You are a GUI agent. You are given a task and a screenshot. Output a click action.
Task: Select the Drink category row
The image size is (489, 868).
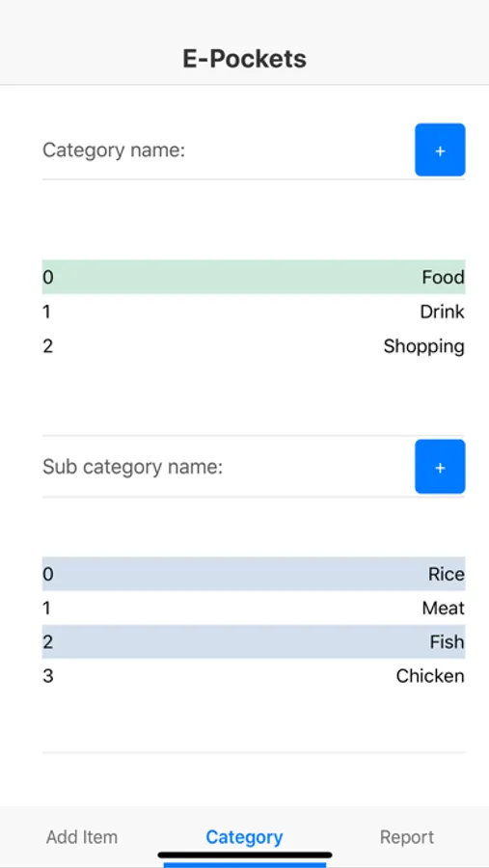coord(254,312)
